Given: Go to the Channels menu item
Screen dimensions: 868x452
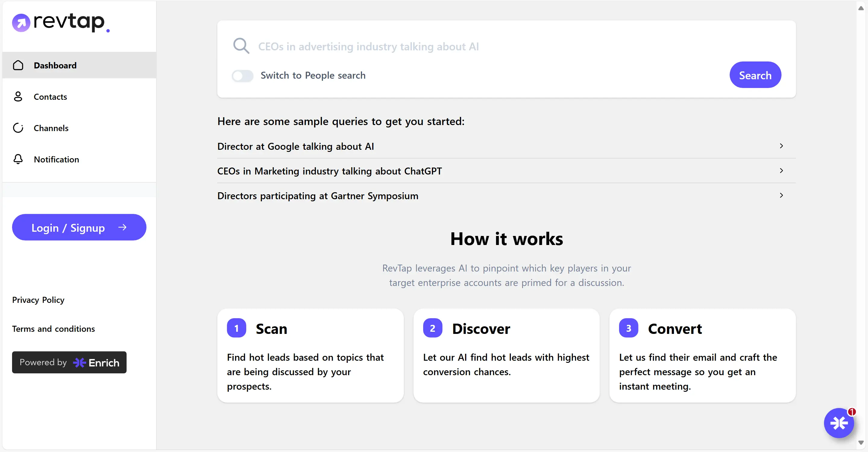Looking at the screenshot, I should point(51,128).
